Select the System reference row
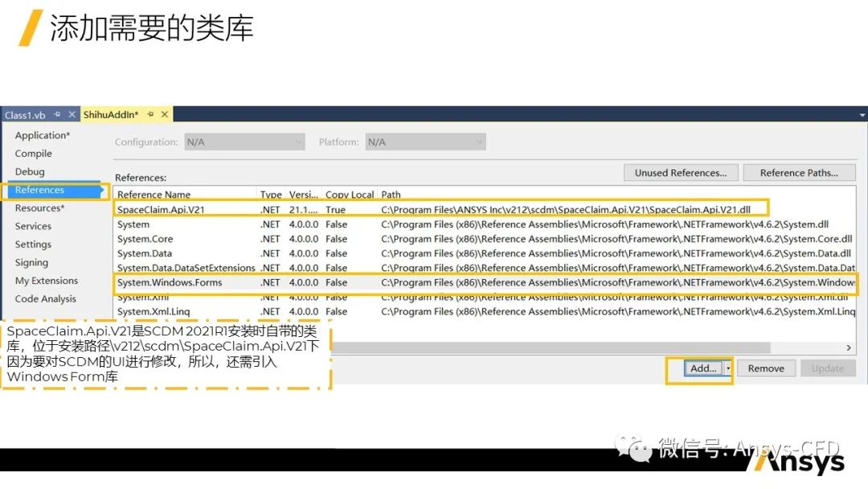Image resolution: width=868 pixels, height=489 pixels. [485, 224]
